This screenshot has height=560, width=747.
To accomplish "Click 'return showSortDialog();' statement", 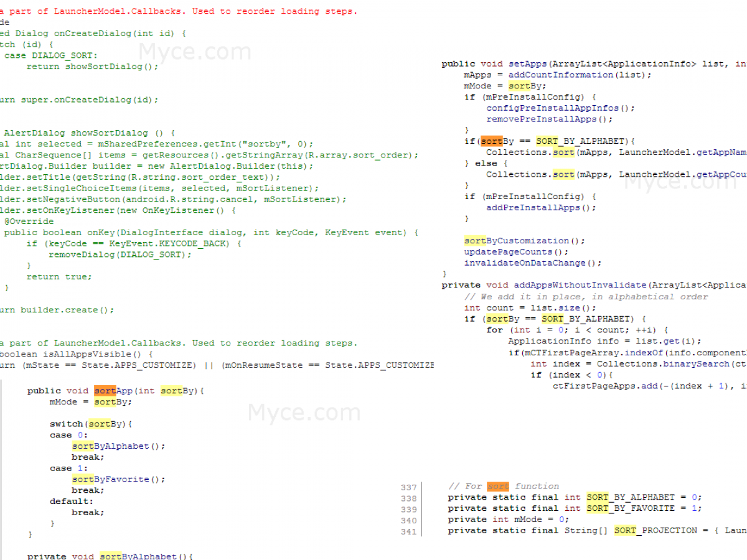I will pyautogui.click(x=92, y=67).
